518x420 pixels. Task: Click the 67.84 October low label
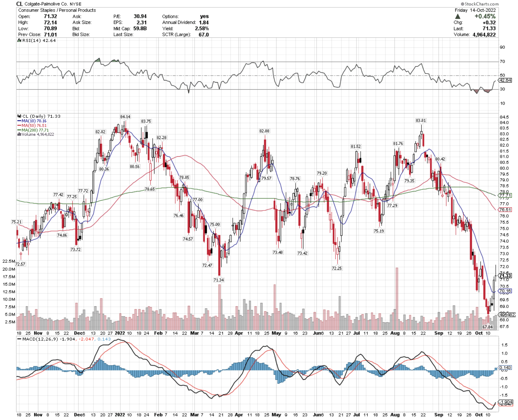[488, 327]
